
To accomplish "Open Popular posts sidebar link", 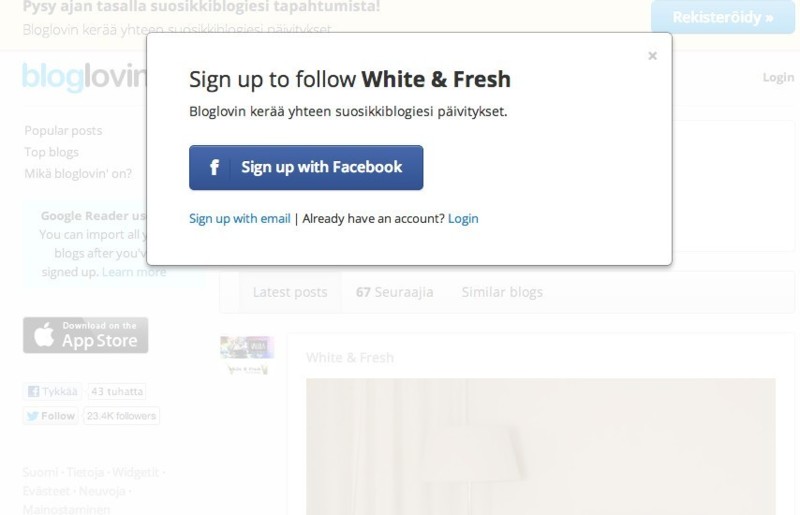I will 63,131.
